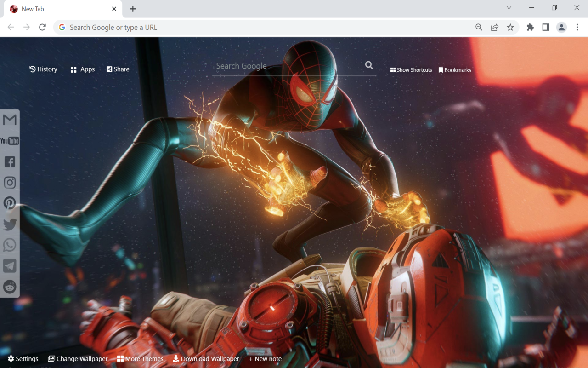Image resolution: width=588 pixels, height=368 pixels.
Task: Open Telegram sidebar shortcut
Action: 10,266
